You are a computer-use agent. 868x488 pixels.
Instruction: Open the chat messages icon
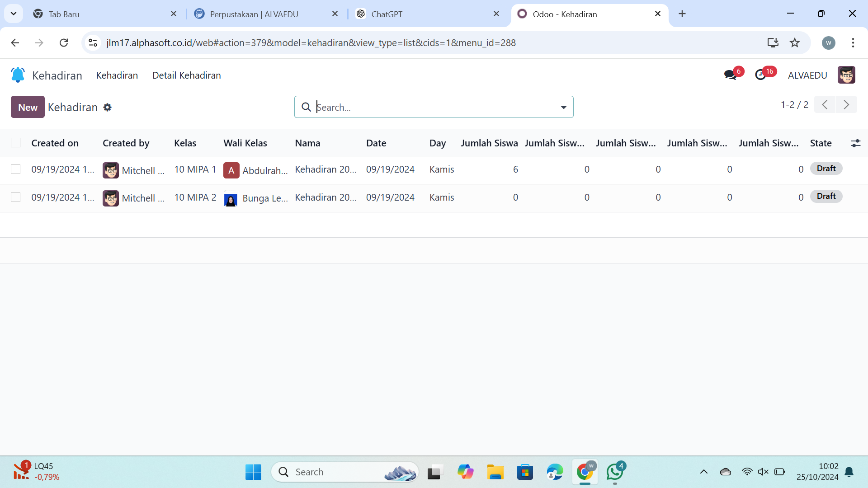point(730,75)
